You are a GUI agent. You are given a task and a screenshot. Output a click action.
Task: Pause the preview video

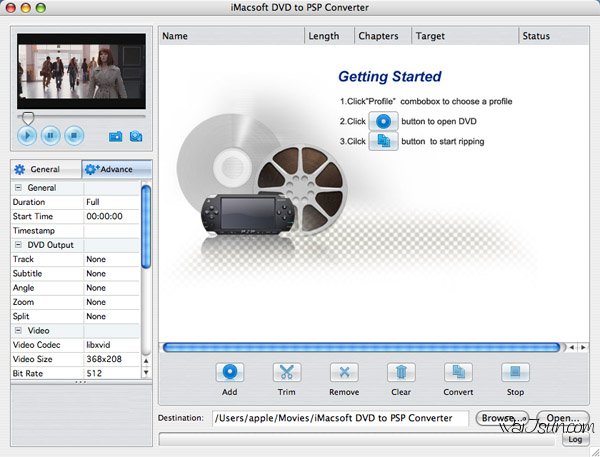tap(50, 135)
